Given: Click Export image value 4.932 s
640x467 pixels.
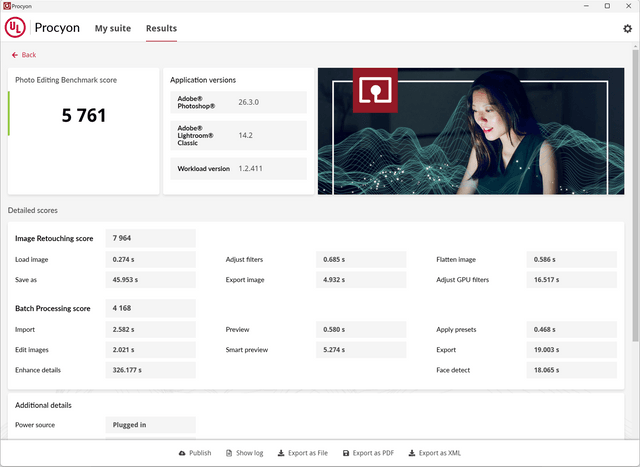Looking at the screenshot, I should (x=361, y=280).
